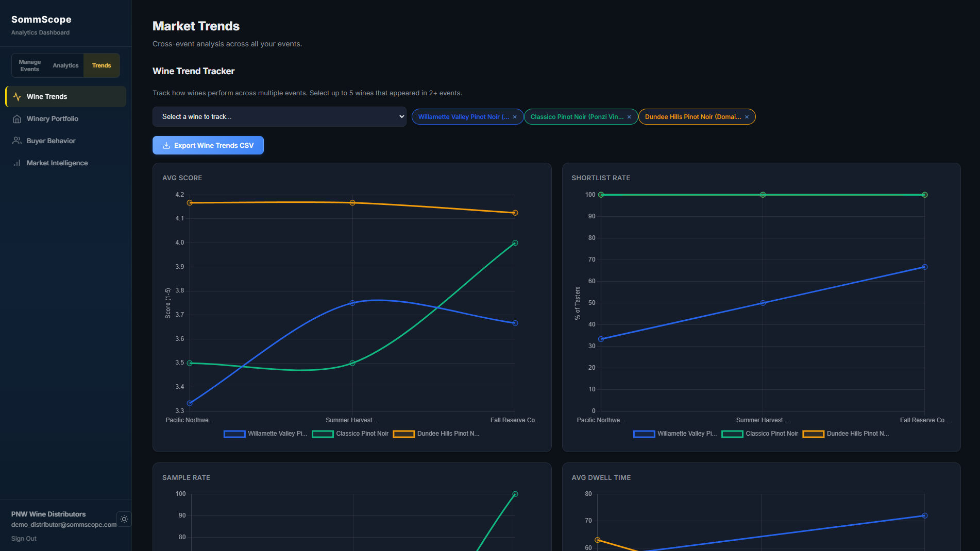Click Dundee Hills point at Pacific Northwest in Dwell Time

(598, 540)
